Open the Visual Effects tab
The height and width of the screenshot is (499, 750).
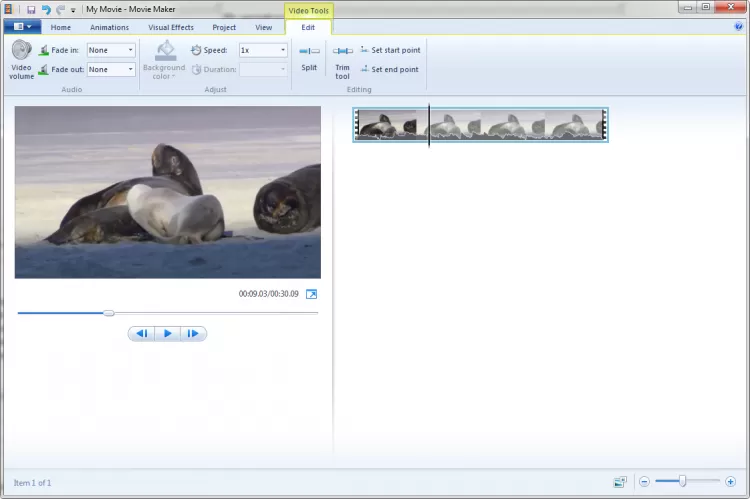(x=170, y=28)
